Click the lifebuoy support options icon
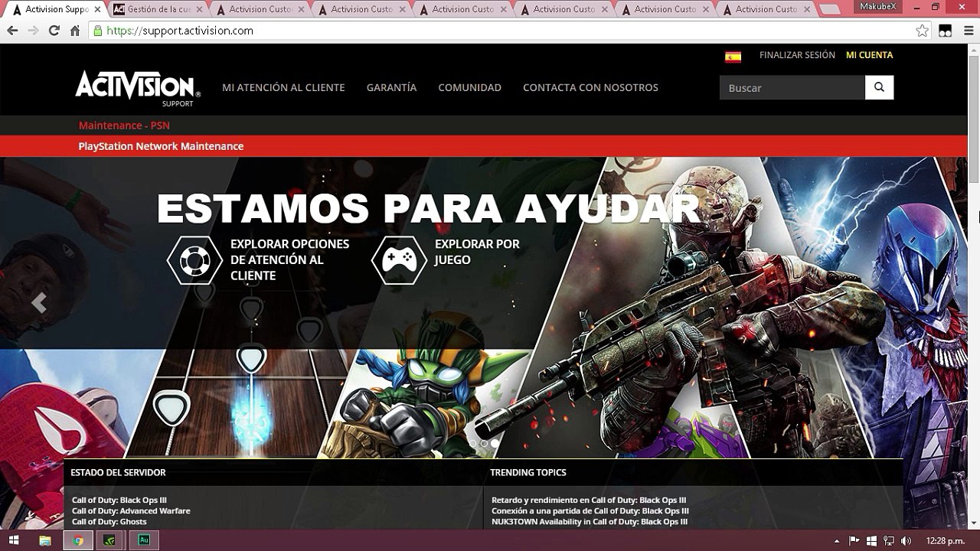 [194, 260]
